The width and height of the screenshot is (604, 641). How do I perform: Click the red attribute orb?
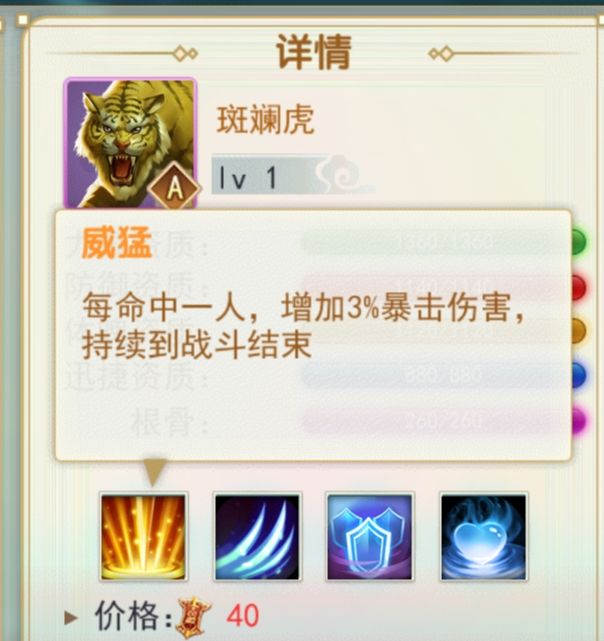pos(579,287)
